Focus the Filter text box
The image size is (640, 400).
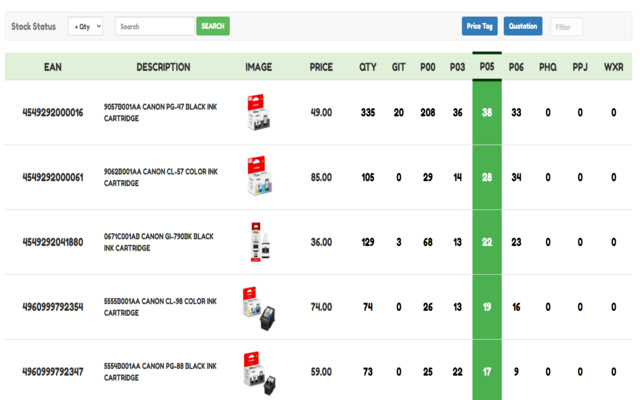[x=566, y=27]
